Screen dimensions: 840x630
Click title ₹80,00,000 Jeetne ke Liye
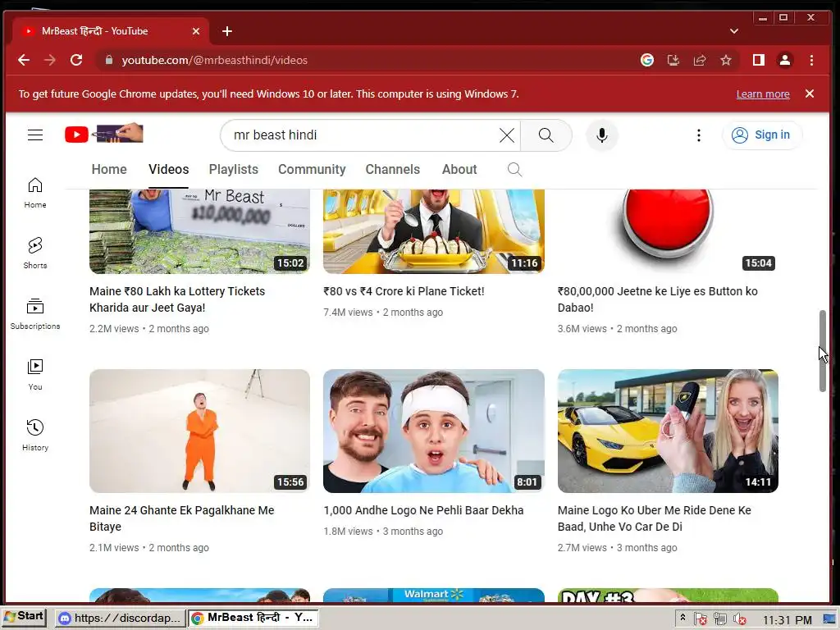(657, 299)
